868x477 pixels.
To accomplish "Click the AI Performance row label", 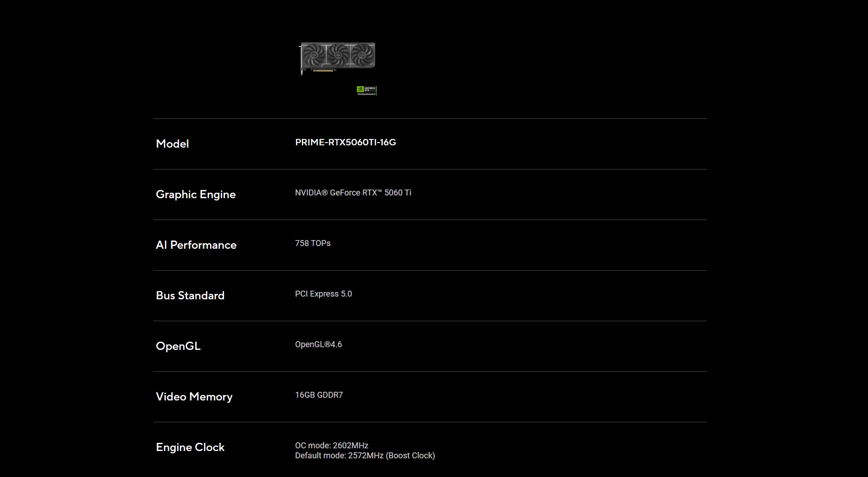I will pyautogui.click(x=196, y=245).
